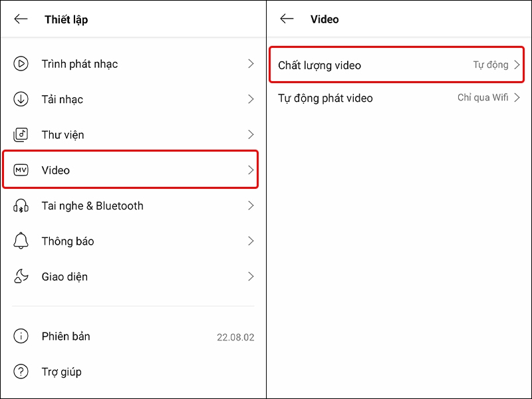Select the headphone icon for Tai nghe & Bluetooth

21,205
